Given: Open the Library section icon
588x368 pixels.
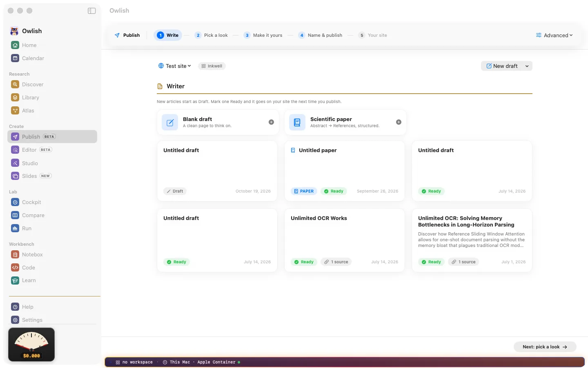Looking at the screenshot, I should (15, 97).
